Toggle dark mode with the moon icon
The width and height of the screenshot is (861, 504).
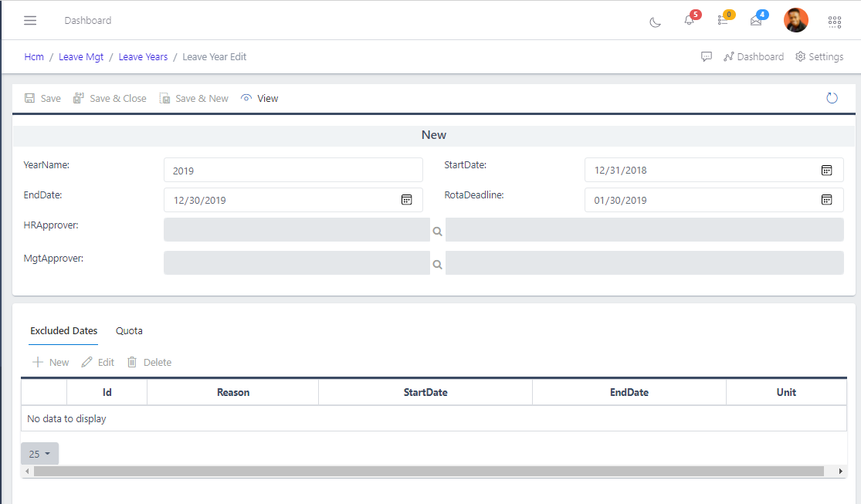(656, 22)
